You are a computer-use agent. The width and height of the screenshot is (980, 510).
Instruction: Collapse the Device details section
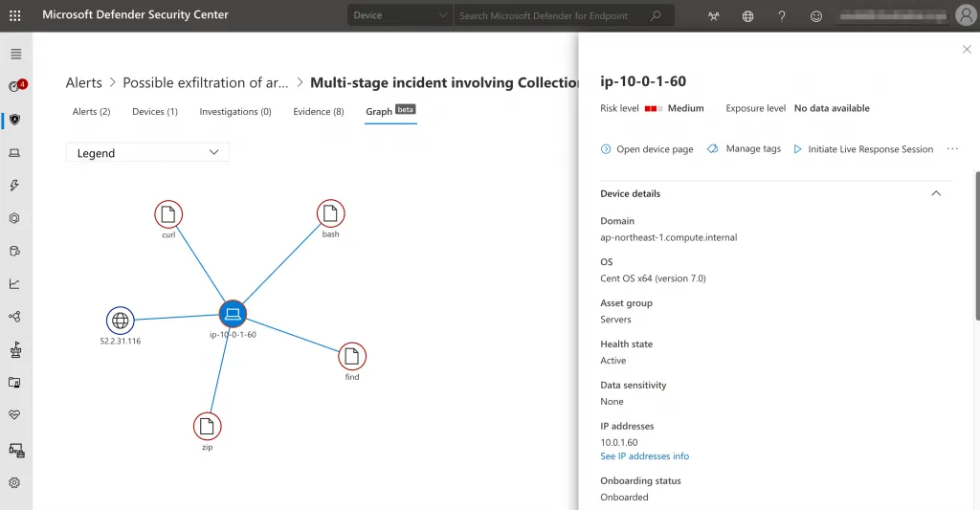click(x=936, y=193)
